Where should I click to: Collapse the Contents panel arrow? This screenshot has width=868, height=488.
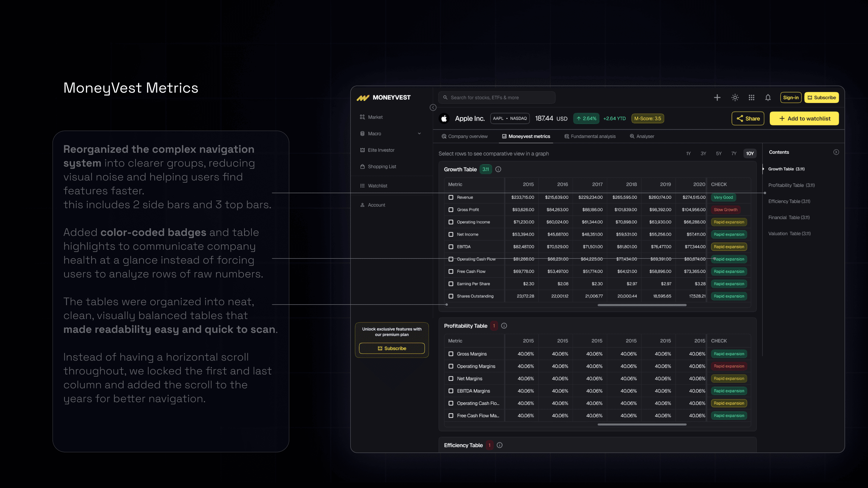click(836, 152)
